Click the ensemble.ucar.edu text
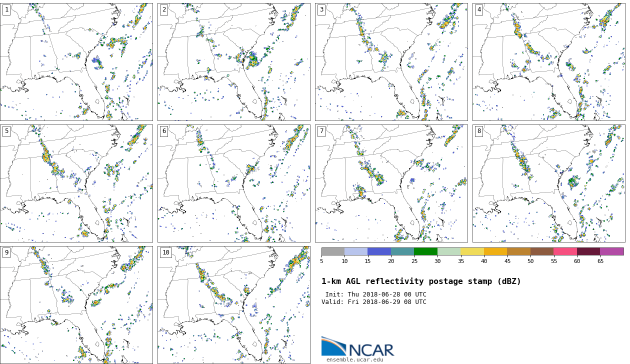The width and height of the screenshot is (630, 364). 355,359
